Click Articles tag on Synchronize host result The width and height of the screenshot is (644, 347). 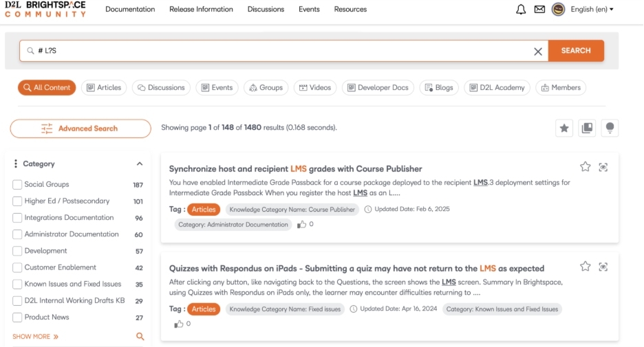(203, 209)
